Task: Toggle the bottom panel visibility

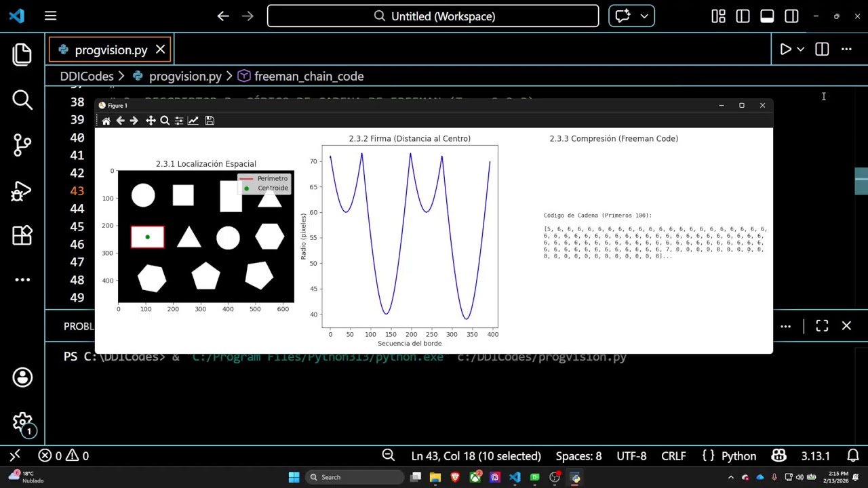Action: (767, 16)
